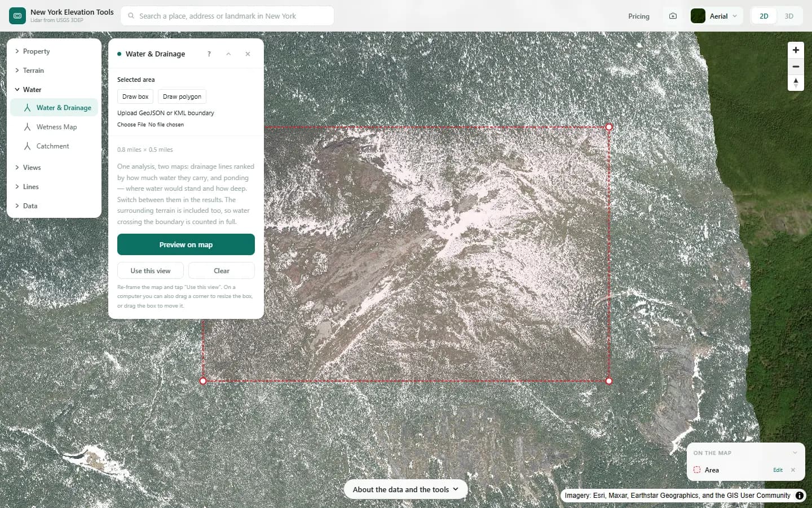Click the Aerial basemap thumbnail
Viewport: 812px width, 508px height.
coord(698,16)
